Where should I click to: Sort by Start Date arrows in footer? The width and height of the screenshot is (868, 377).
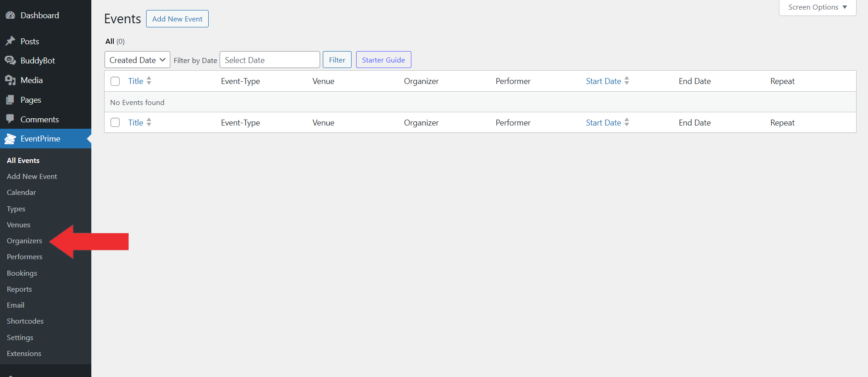tap(627, 122)
